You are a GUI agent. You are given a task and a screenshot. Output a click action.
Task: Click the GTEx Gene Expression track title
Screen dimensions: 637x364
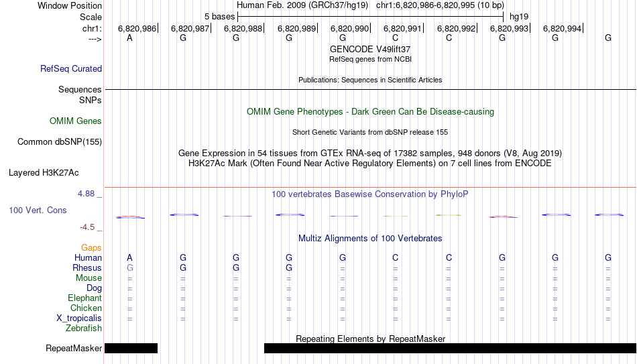point(370,153)
